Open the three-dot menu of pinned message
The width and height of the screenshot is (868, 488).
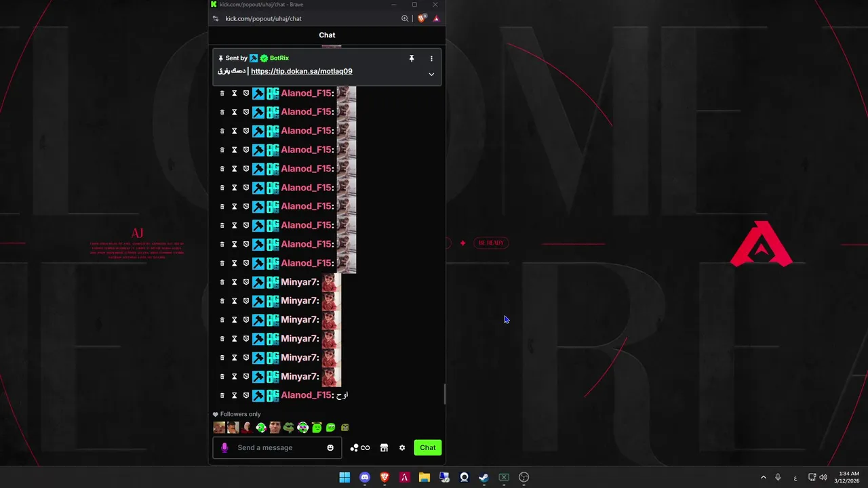[x=431, y=58]
